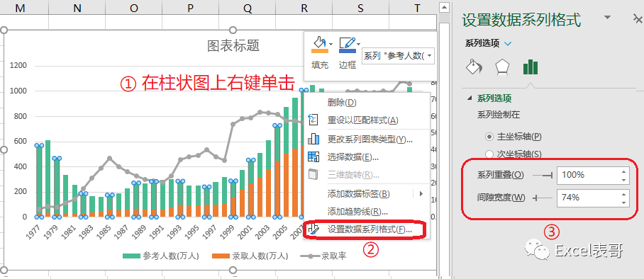The image size is (644, 279).
Task: Select column header M
Action: point(20,8)
